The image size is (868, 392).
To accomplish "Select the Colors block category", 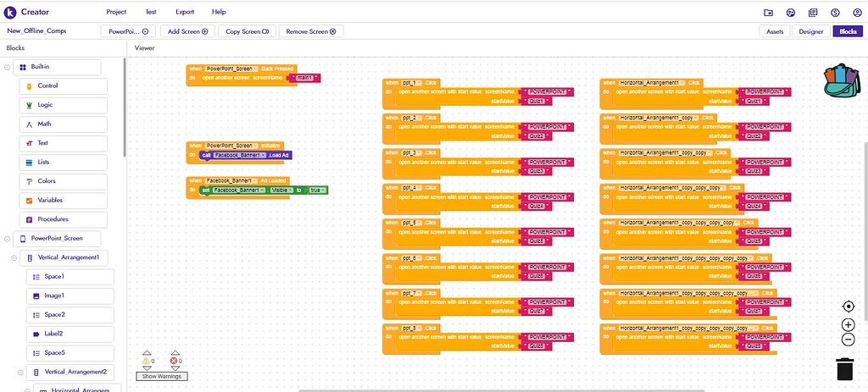I will 63,181.
